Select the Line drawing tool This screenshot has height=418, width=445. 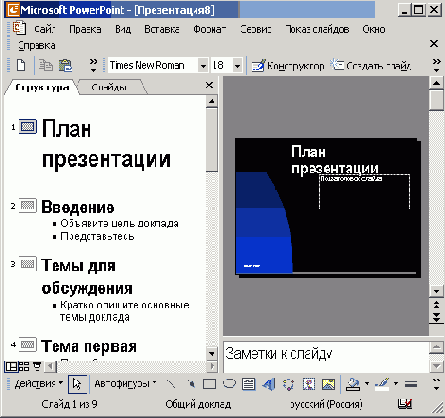(x=171, y=384)
